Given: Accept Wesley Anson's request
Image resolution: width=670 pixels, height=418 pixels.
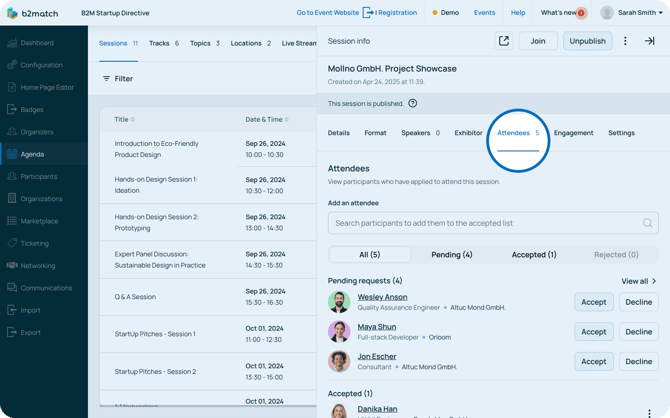Looking at the screenshot, I should 594,302.
